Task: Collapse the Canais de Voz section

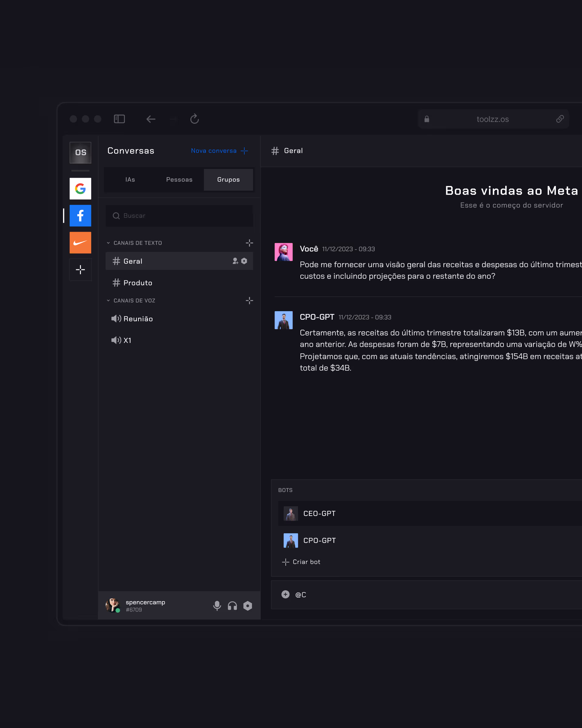Action: (108, 301)
